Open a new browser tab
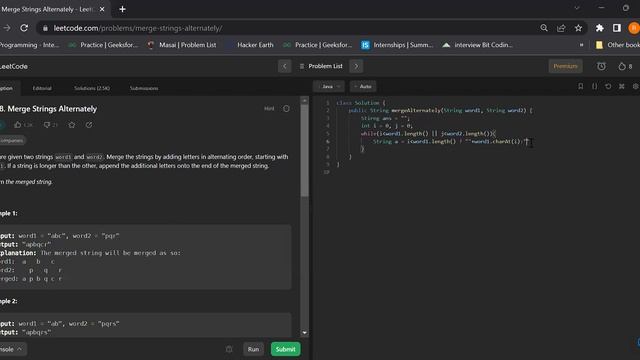 122,9
